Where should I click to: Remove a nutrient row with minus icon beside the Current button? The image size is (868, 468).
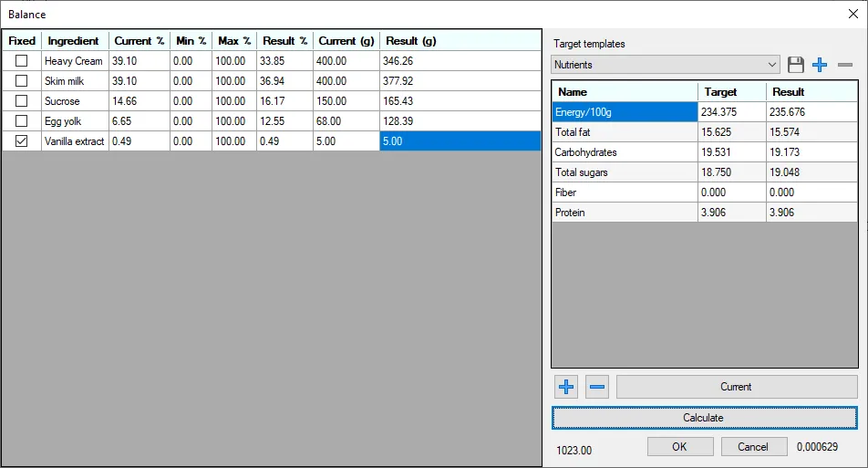[596, 387]
